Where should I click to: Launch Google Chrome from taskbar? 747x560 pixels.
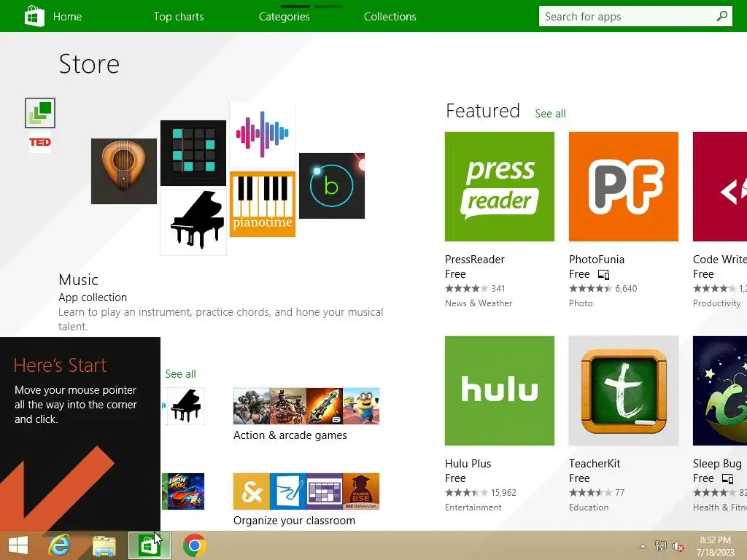pyautogui.click(x=194, y=545)
